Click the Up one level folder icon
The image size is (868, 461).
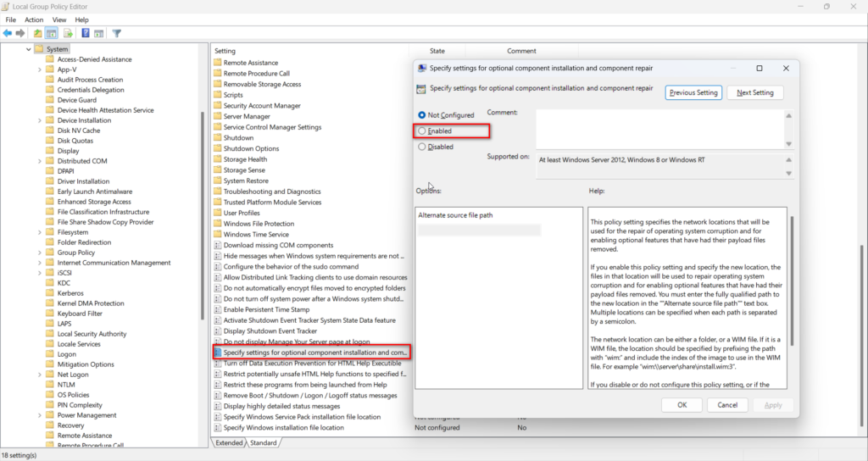37,33
